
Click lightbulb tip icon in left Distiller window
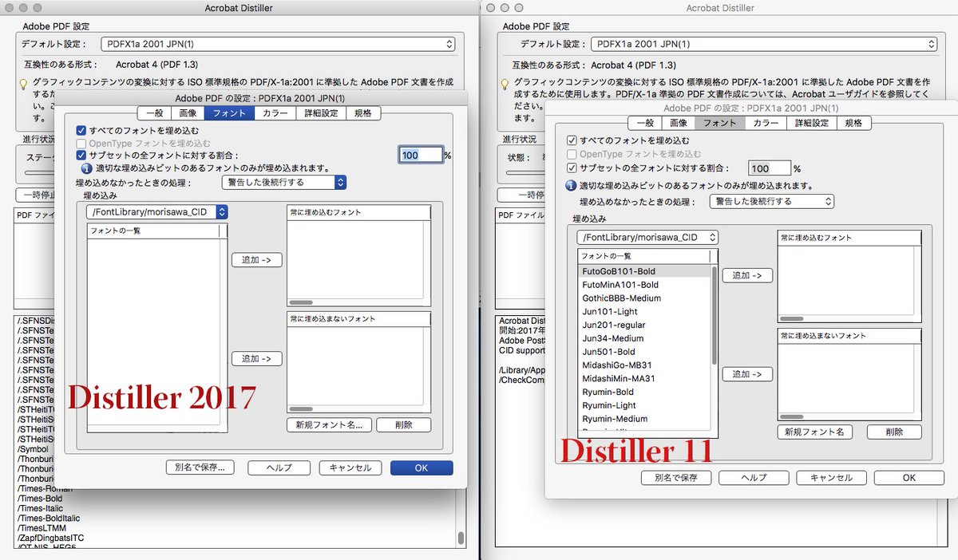pyautogui.click(x=24, y=83)
